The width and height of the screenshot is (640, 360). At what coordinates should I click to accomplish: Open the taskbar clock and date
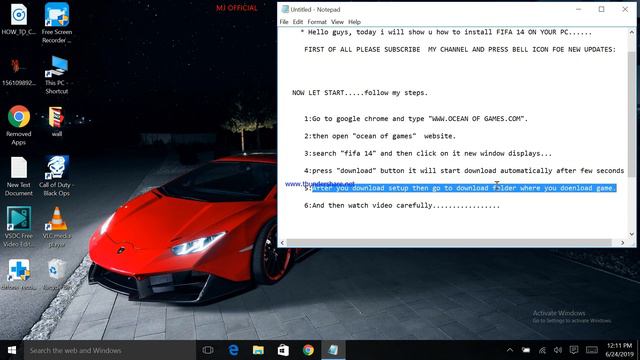coord(620,350)
